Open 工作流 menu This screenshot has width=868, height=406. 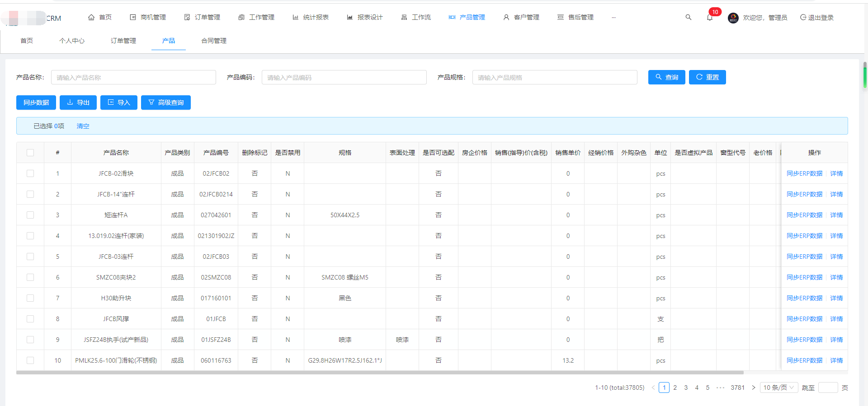[416, 17]
